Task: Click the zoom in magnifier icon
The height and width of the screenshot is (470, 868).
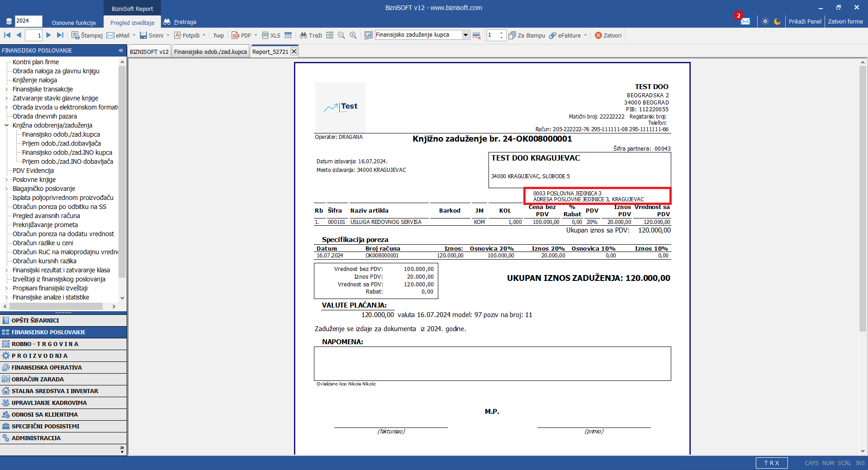Action: pos(353,35)
